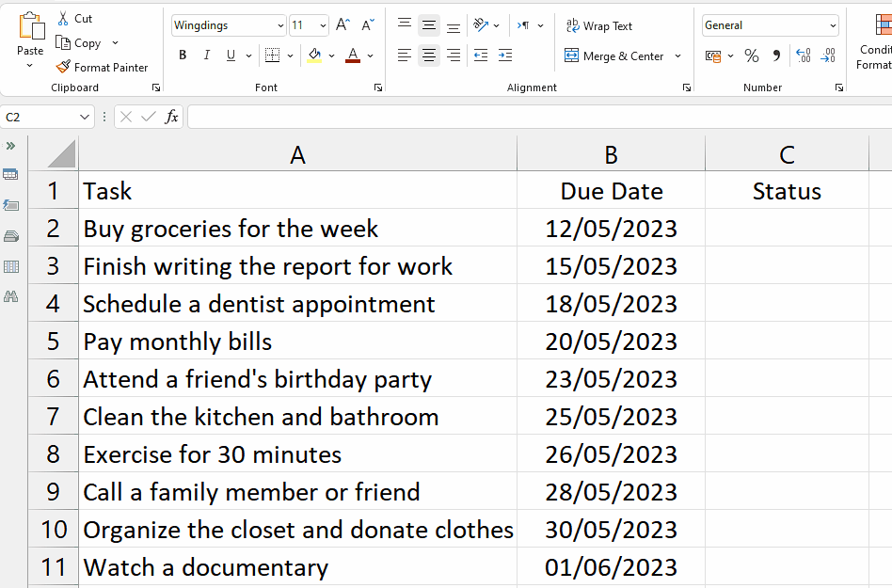Click the Percent Style icon

[x=751, y=56]
